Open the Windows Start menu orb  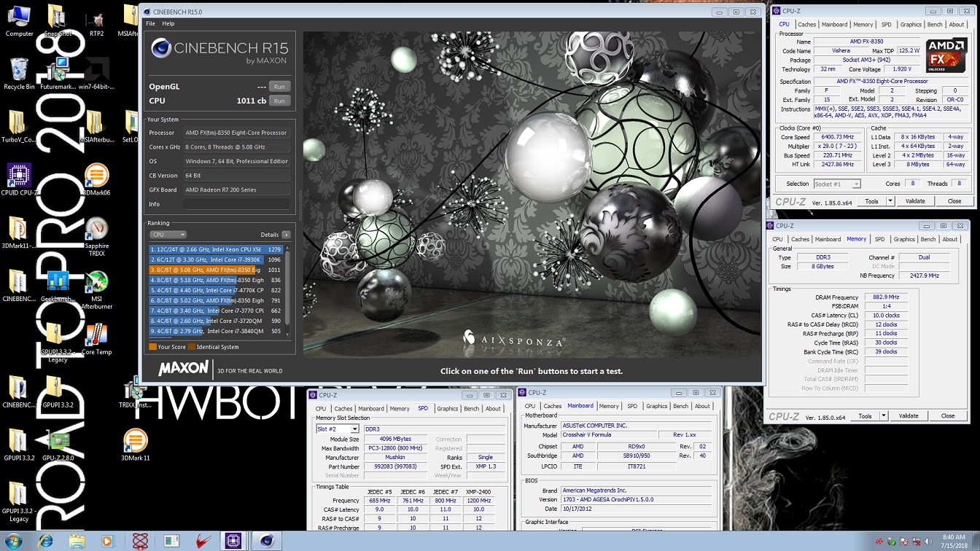(14, 541)
